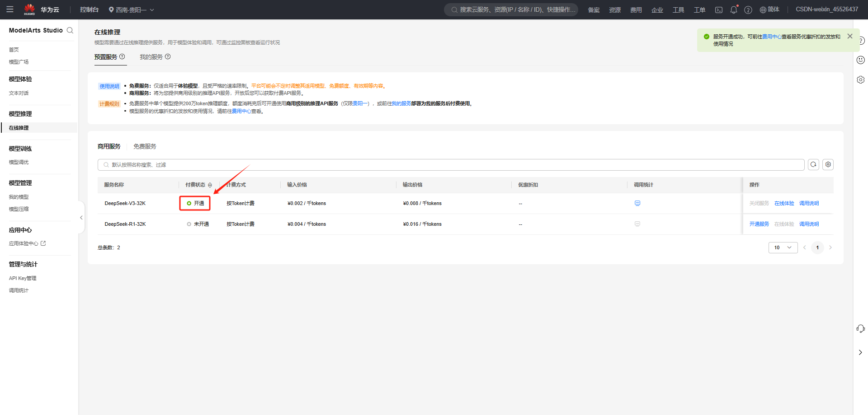Select 在线推理 in sidebar

[x=19, y=128]
